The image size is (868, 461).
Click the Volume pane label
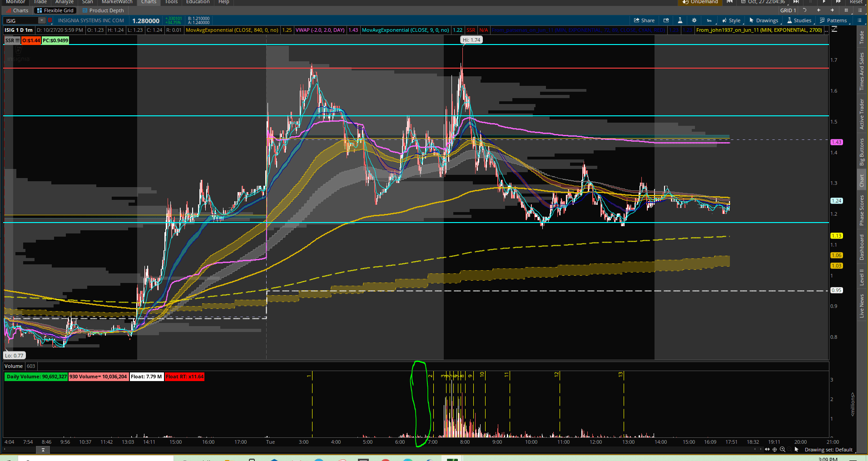coord(14,366)
